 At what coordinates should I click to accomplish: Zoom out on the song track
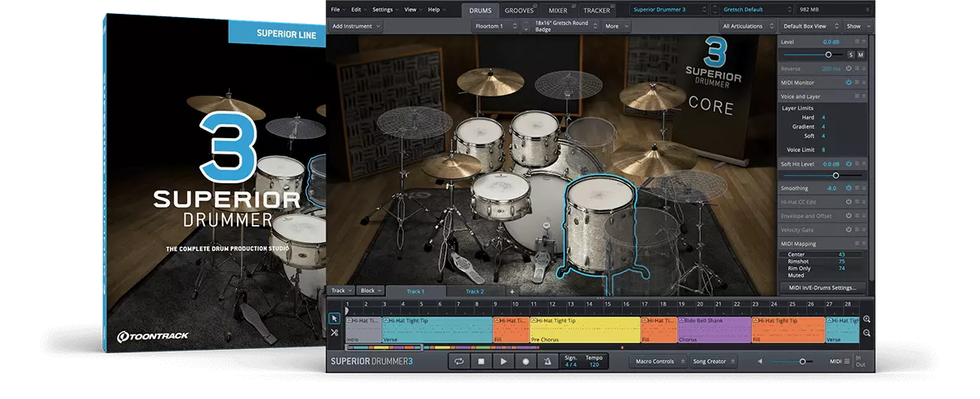867,333
